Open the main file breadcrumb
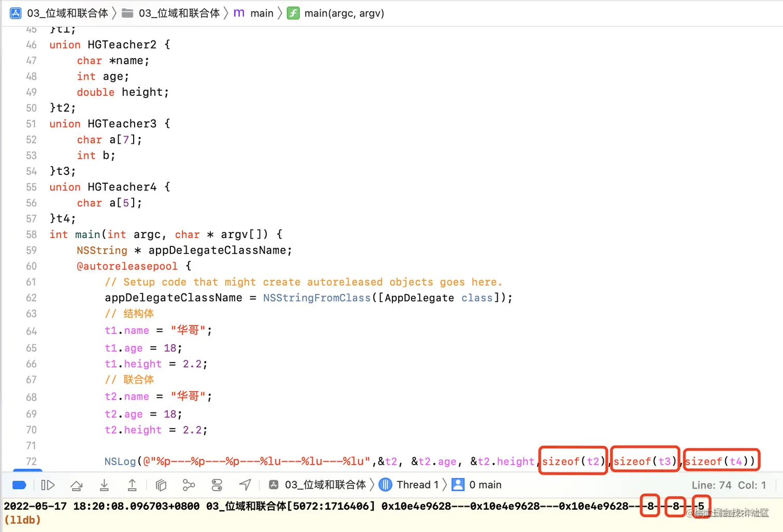 [262, 13]
